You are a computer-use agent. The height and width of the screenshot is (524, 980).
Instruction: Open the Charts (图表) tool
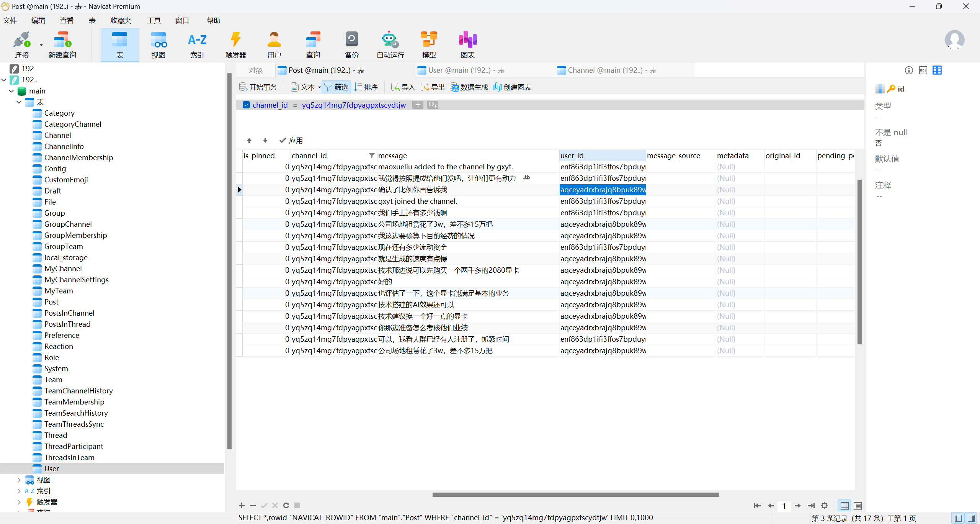[467, 40]
